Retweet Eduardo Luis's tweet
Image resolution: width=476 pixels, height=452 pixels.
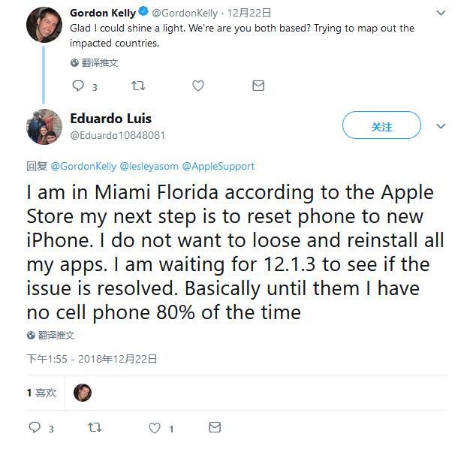(95, 428)
